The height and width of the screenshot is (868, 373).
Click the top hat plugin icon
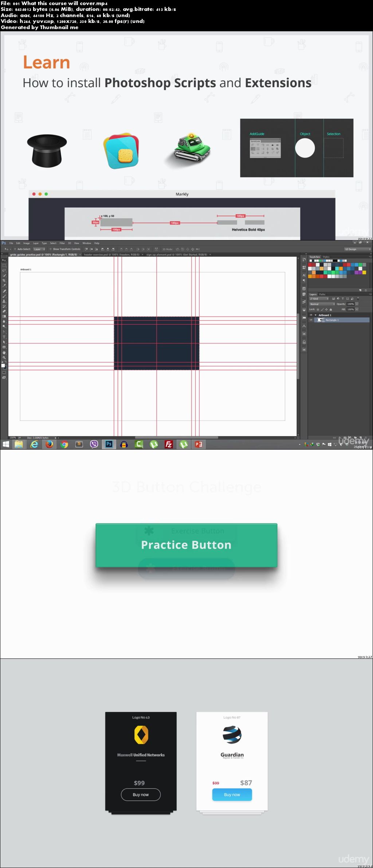[47, 151]
